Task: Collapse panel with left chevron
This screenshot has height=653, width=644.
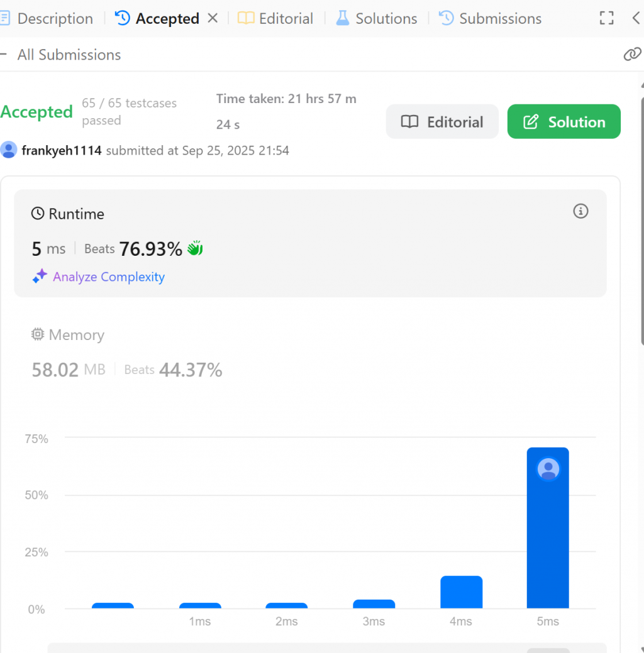Action: (x=636, y=18)
